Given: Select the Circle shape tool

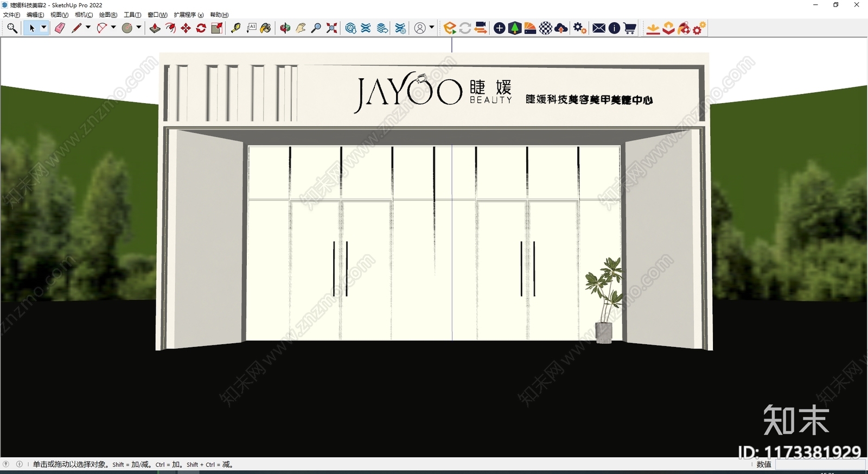Looking at the screenshot, I should click(x=127, y=28).
